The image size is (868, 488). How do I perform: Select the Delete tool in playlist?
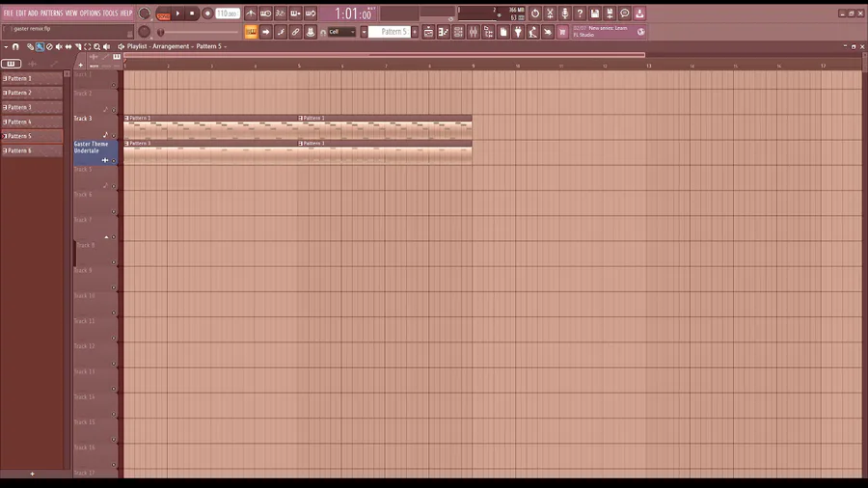tap(49, 47)
